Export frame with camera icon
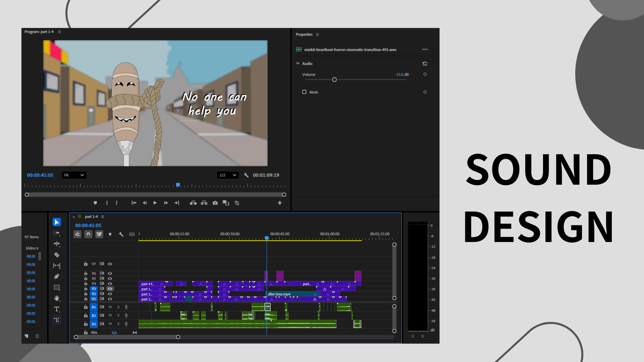This screenshot has width=644, height=362. [215, 203]
